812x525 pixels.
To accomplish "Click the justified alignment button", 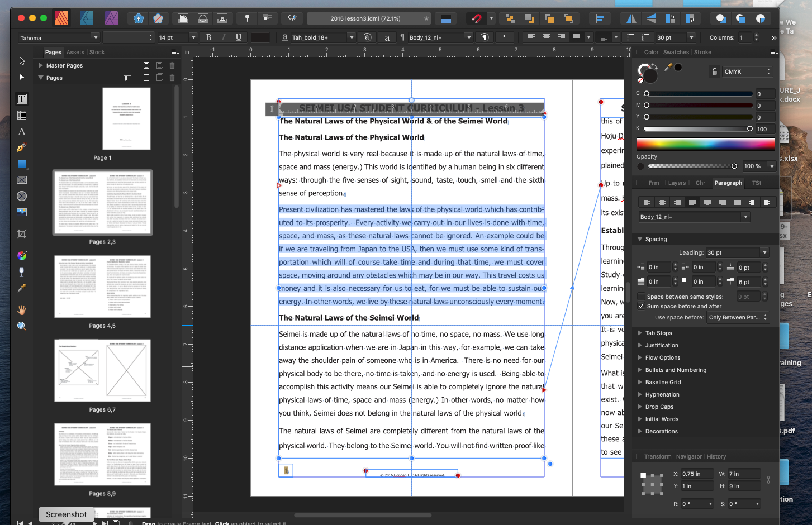I will (x=576, y=37).
